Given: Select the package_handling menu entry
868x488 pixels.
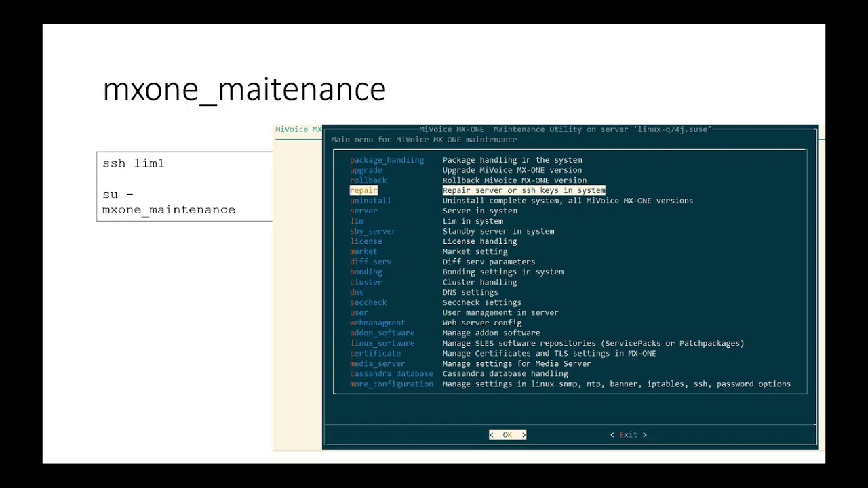Looking at the screenshot, I should pyautogui.click(x=387, y=160).
